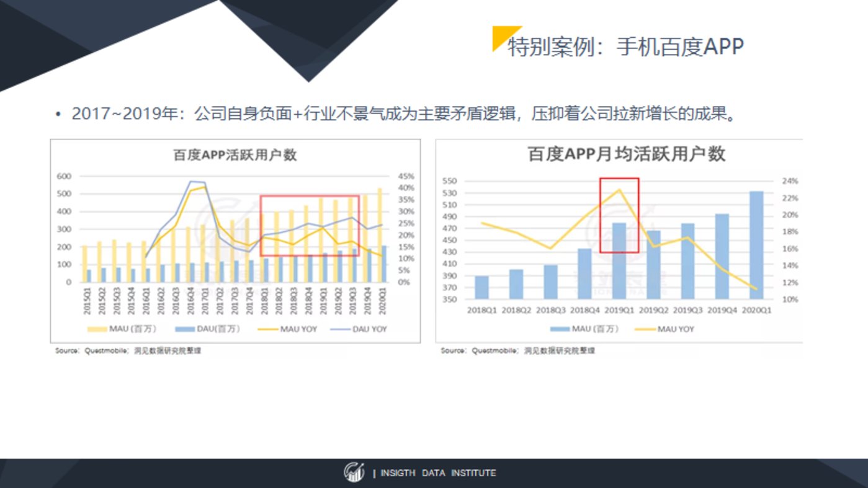Image resolution: width=868 pixels, height=488 pixels.
Task: Click the DAU(百万) legend entry
Action: [209, 329]
